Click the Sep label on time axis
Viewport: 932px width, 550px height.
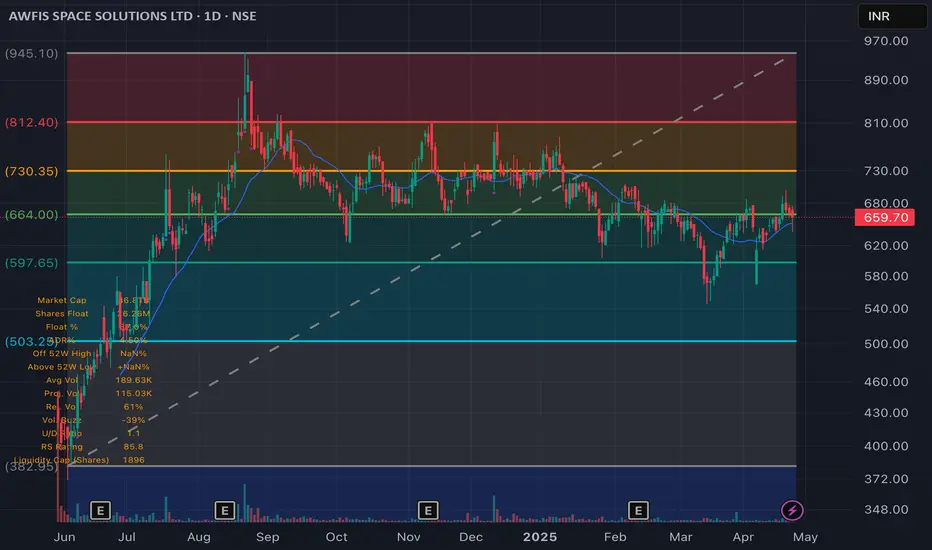click(267, 537)
